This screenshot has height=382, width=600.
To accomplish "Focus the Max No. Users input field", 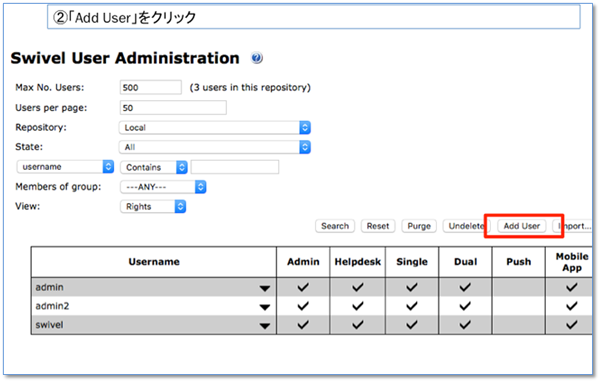I will pyautogui.click(x=151, y=87).
